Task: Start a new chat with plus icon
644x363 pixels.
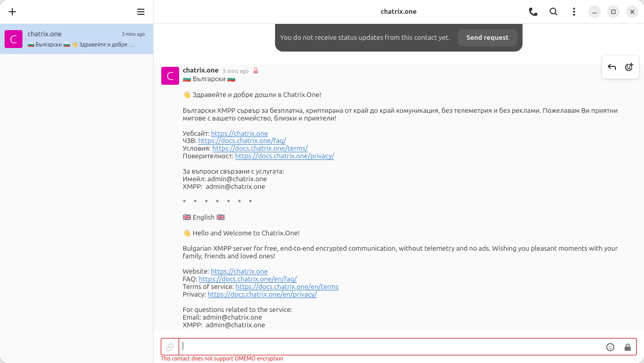Action: click(12, 12)
